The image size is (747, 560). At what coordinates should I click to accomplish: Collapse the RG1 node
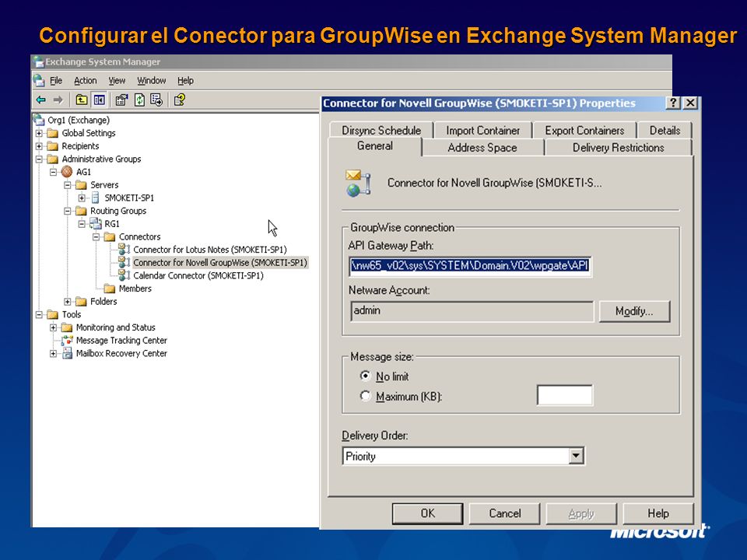(x=82, y=223)
